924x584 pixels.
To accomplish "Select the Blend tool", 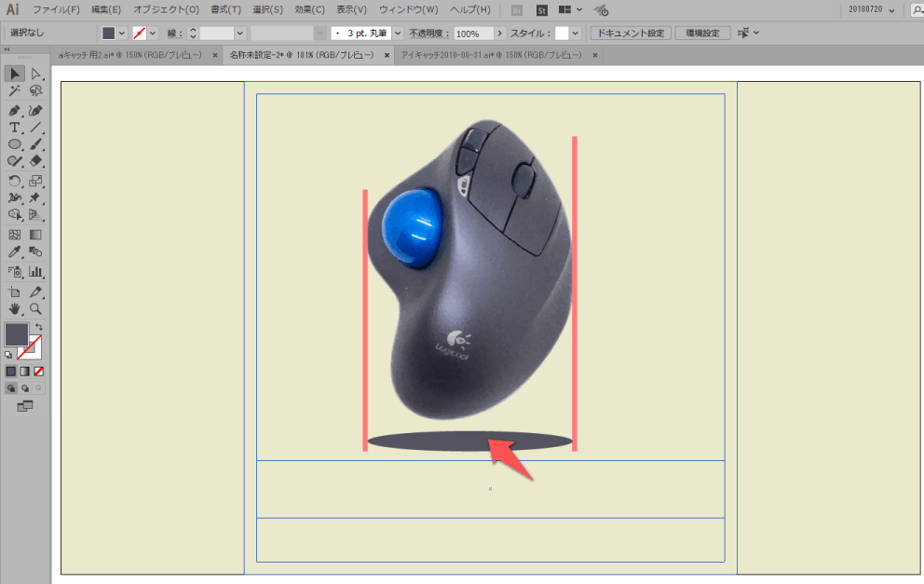I will pos(36,251).
